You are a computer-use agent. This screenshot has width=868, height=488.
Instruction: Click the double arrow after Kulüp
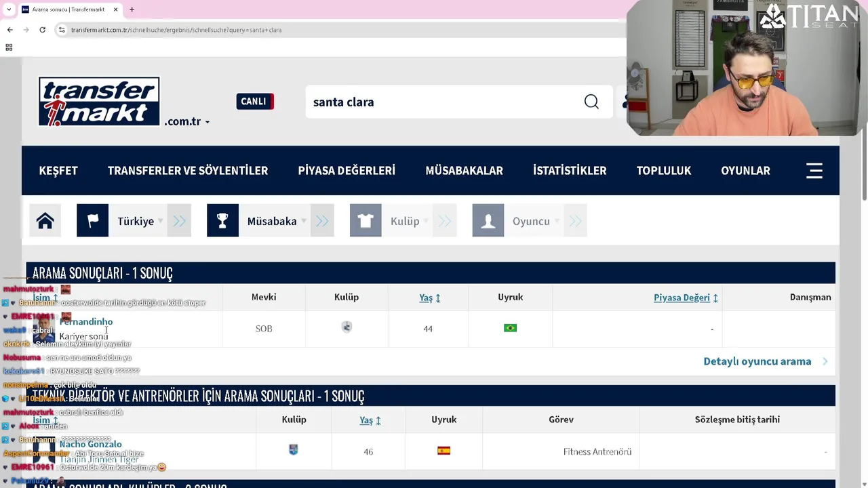[x=445, y=221]
